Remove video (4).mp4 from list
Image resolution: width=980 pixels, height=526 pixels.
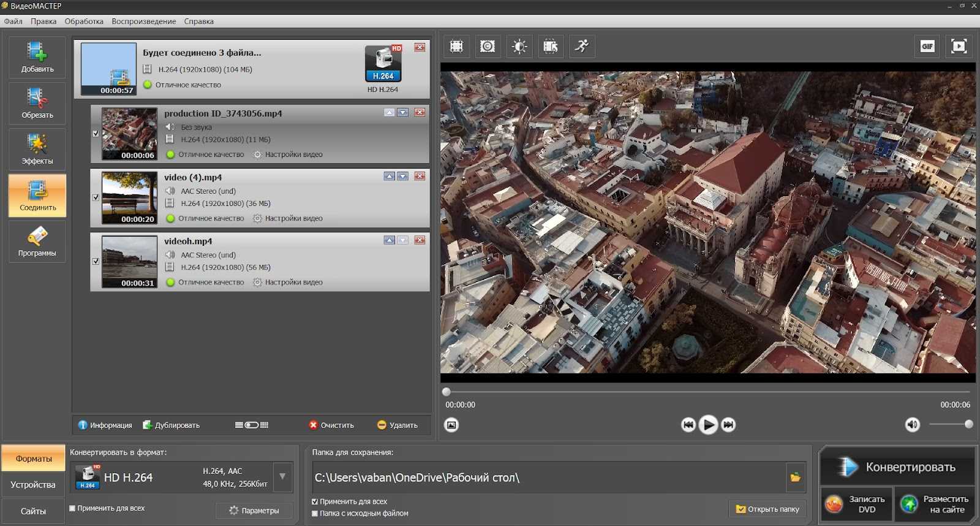tap(420, 176)
